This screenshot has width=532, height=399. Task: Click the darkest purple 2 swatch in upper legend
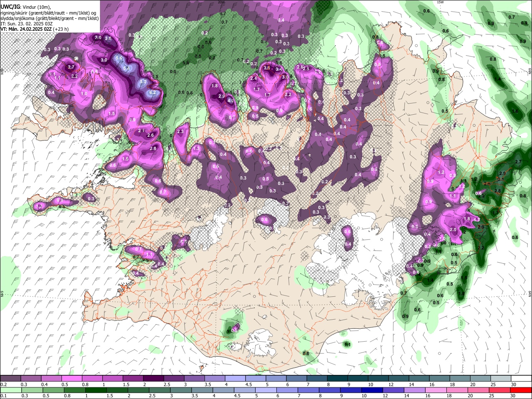[x=153, y=379]
